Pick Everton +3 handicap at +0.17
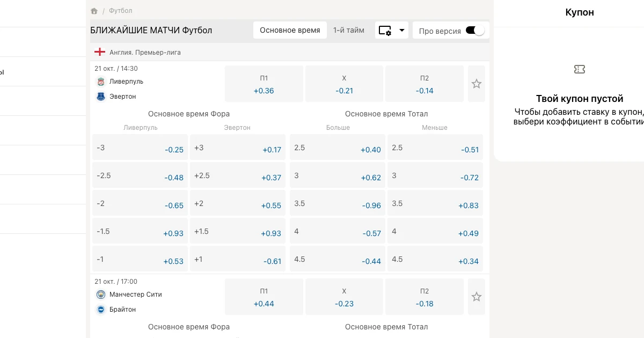Image resolution: width=644 pixels, height=338 pixels. pyautogui.click(x=238, y=147)
